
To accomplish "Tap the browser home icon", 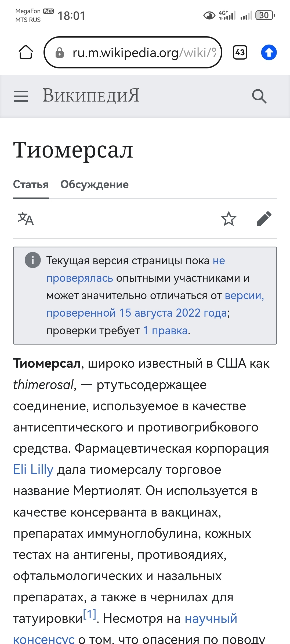I will (26, 52).
